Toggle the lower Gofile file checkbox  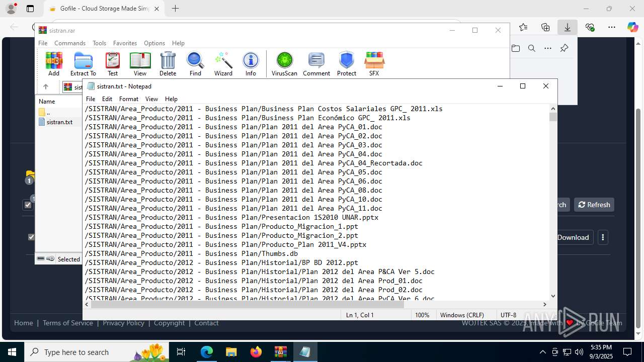[31, 237]
